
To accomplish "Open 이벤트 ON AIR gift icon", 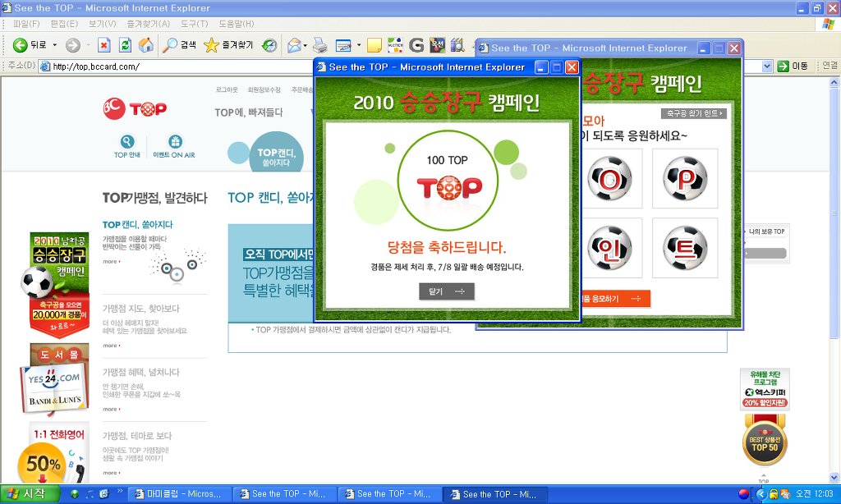I will point(176,141).
